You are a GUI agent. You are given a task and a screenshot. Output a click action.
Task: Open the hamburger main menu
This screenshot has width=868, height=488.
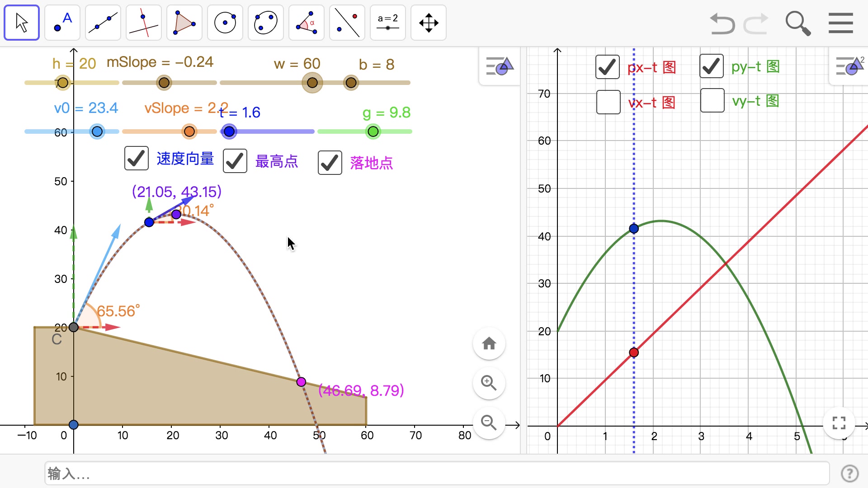[840, 23]
